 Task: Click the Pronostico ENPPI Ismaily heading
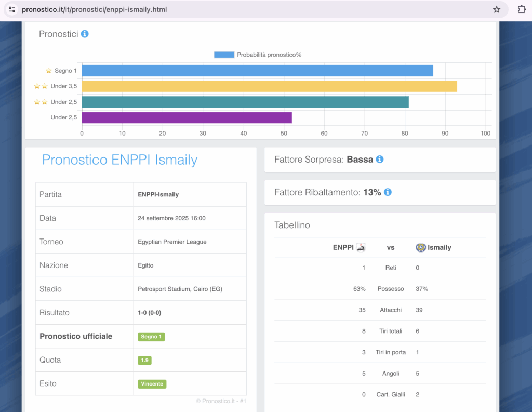120,160
